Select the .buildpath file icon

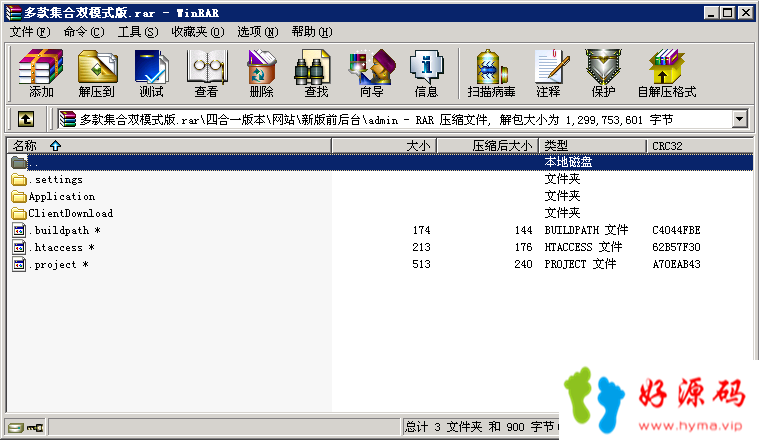pos(19,230)
